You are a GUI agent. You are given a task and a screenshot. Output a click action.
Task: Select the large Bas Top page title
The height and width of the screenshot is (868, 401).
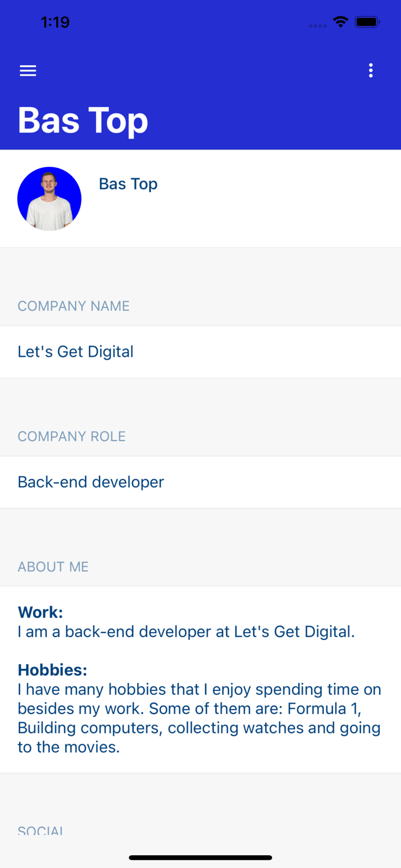pyautogui.click(x=83, y=120)
